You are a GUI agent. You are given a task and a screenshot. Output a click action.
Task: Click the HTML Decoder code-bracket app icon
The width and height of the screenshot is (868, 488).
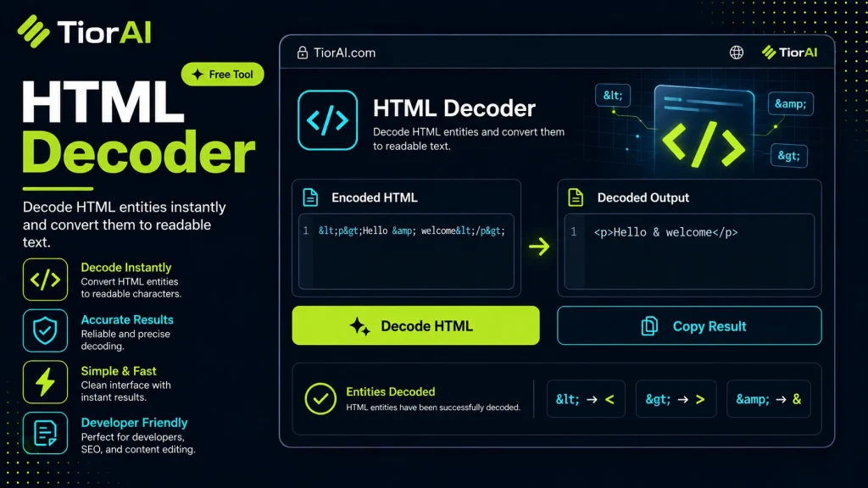pos(328,120)
